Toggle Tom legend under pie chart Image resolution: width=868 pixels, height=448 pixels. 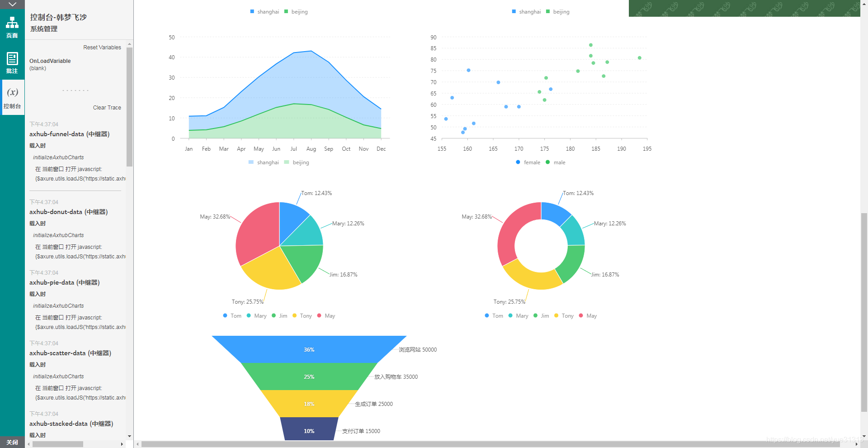tap(232, 316)
